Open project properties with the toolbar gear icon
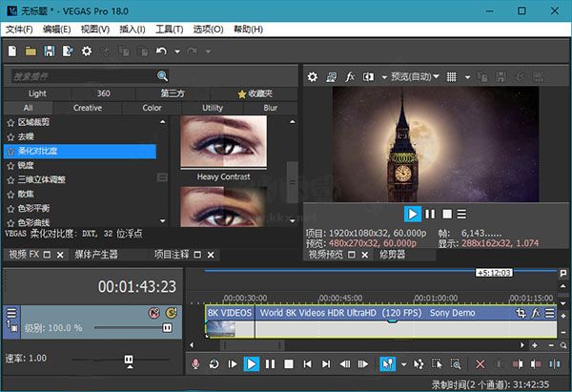The width and height of the screenshot is (572, 392). pyautogui.click(x=87, y=51)
